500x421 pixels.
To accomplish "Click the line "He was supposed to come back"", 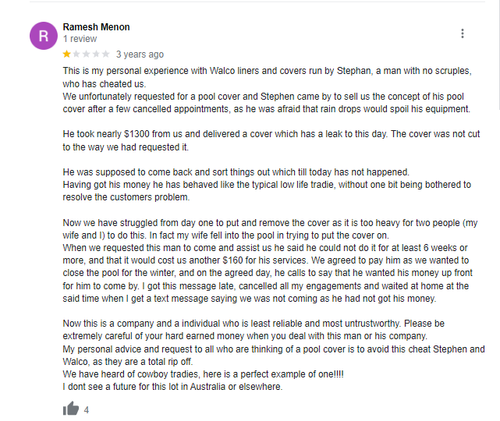I will click(236, 172).
